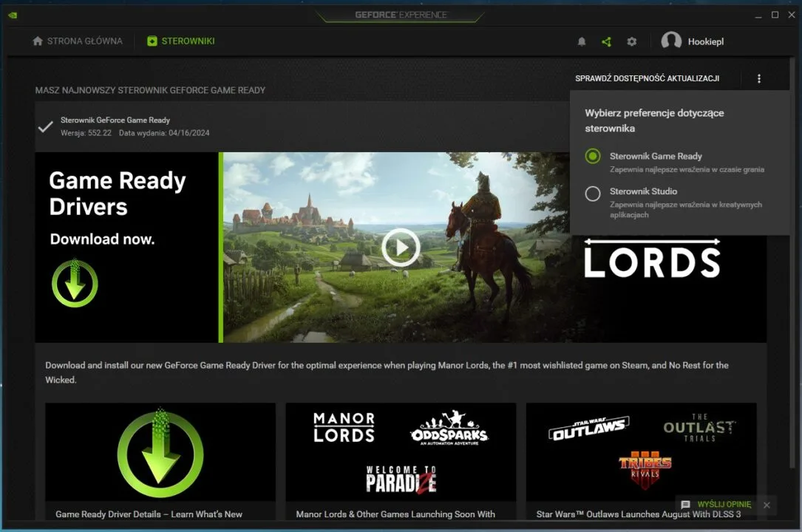Click the Wyślij opinię feedback button
This screenshot has width=802, height=532.
pos(715,505)
